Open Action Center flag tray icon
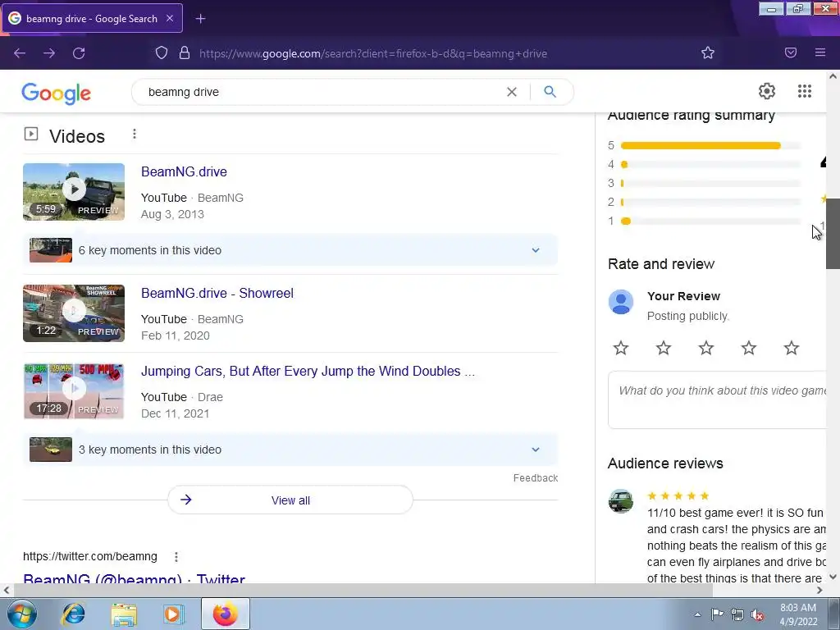Viewport: 840px width, 630px height. (x=717, y=614)
